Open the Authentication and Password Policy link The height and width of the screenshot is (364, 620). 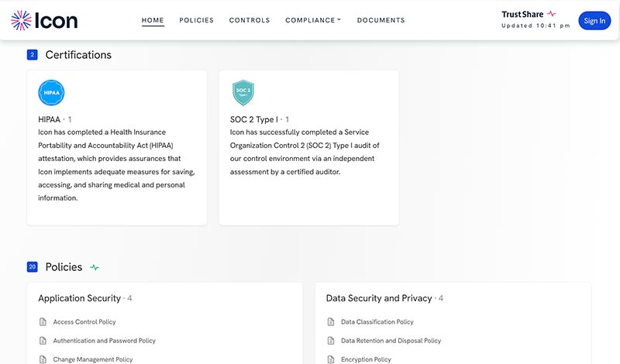[105, 340]
